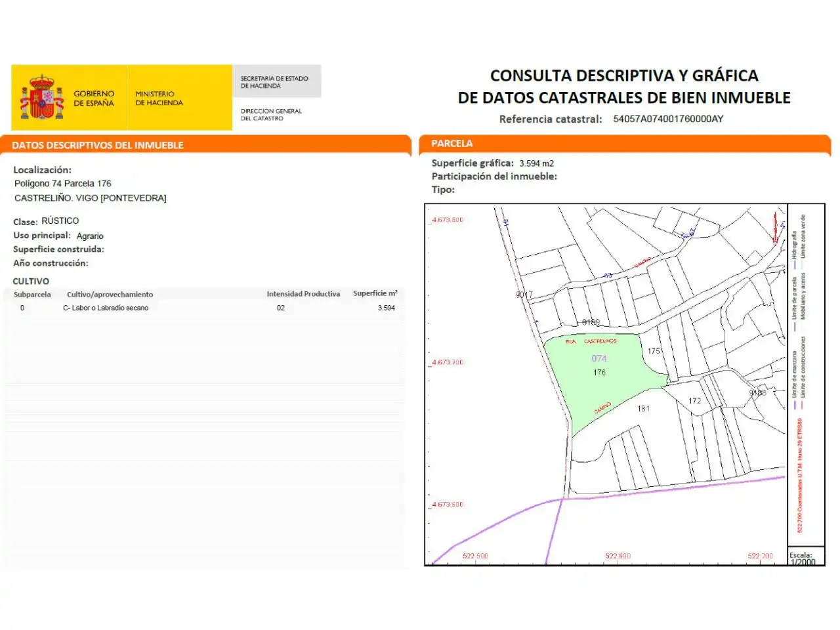Click parcel number 9189 on the map
Image resolution: width=840 pixels, height=630 pixels.
point(591,322)
